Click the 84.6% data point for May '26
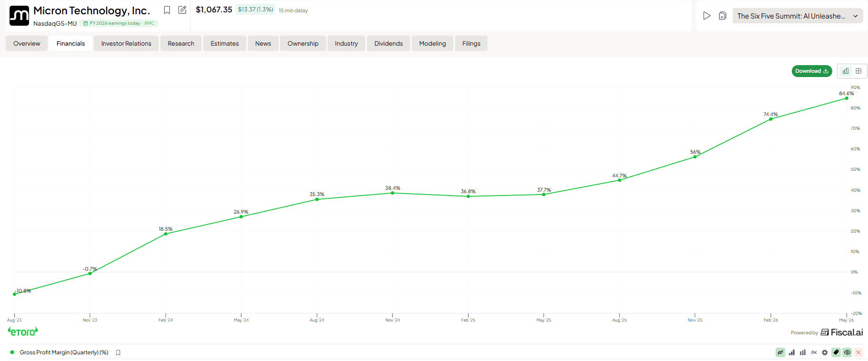Image resolution: width=868 pixels, height=361 pixels. point(847,98)
